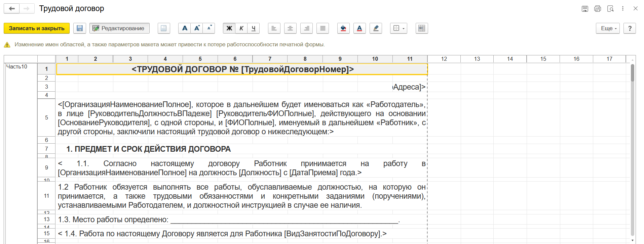Click the vertical scrollbar thumb
The image size is (644, 244).
point(633,73)
